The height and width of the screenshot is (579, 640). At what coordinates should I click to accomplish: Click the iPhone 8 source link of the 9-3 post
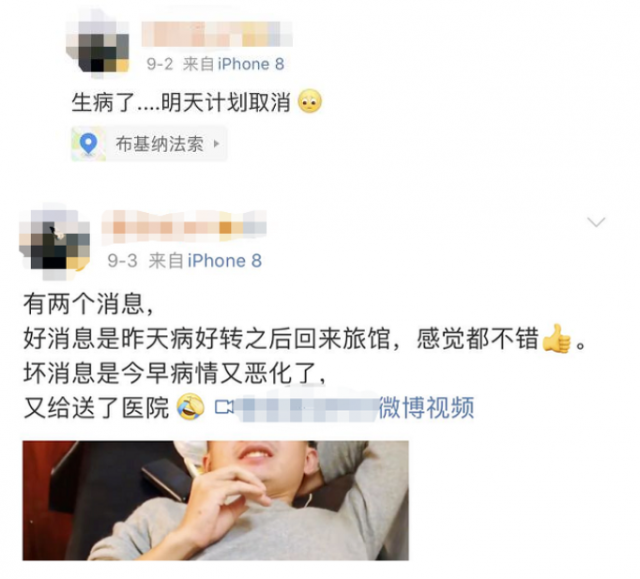pyautogui.click(x=224, y=261)
